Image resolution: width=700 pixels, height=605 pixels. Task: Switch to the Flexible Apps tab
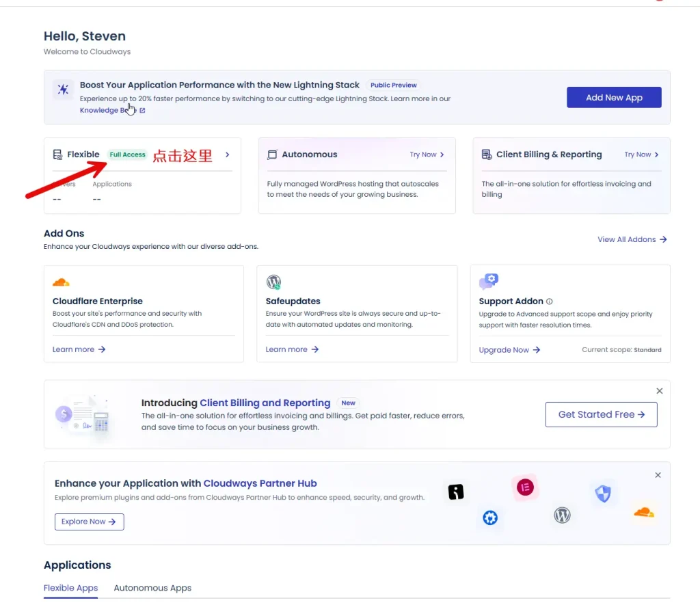click(x=70, y=588)
